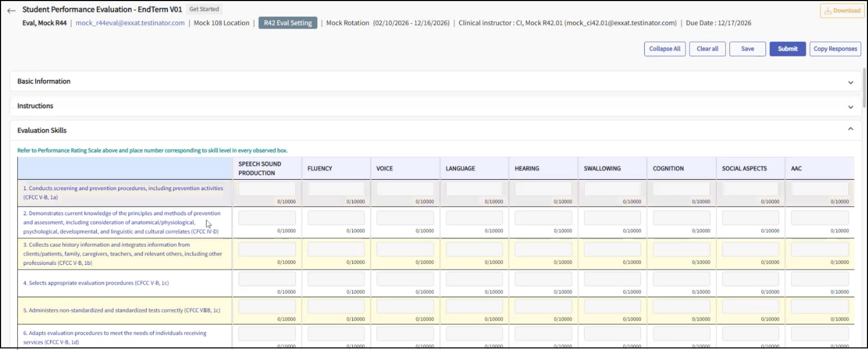Click the page vertical scrollbar
The height and width of the screenshot is (350, 868).
[x=865, y=87]
